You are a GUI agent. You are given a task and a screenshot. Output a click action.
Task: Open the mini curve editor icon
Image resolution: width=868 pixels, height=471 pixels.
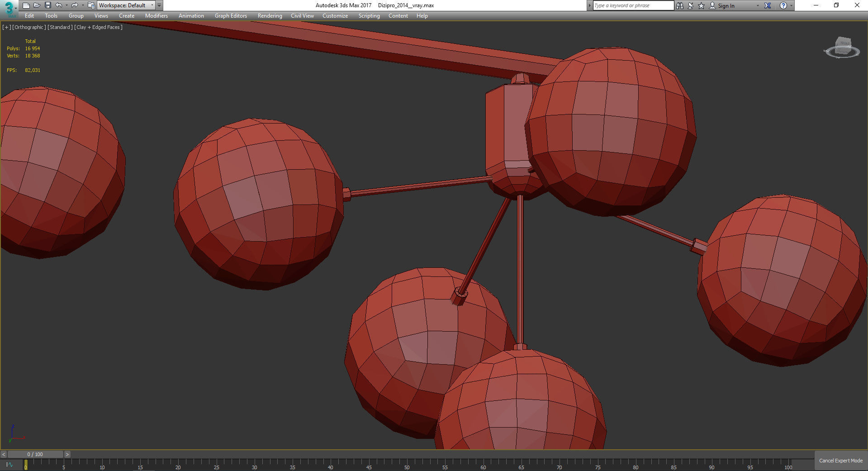[x=9, y=464]
